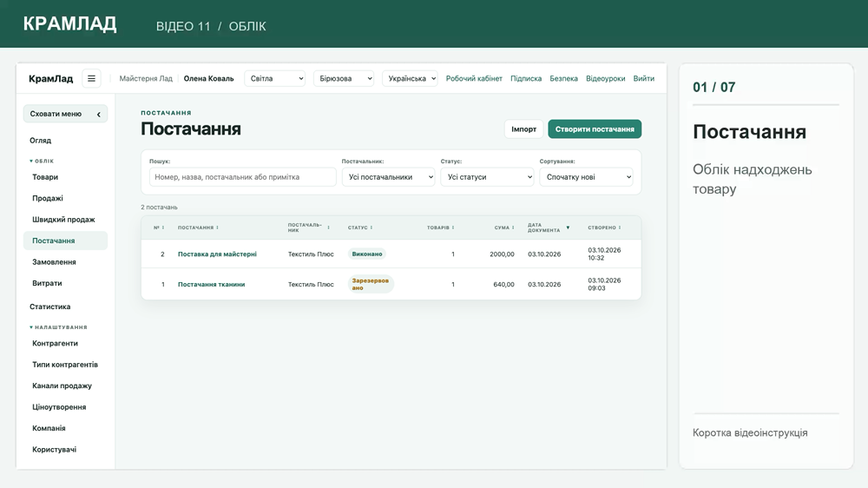Open Спочатку нові sorting dropdown

pos(586,177)
